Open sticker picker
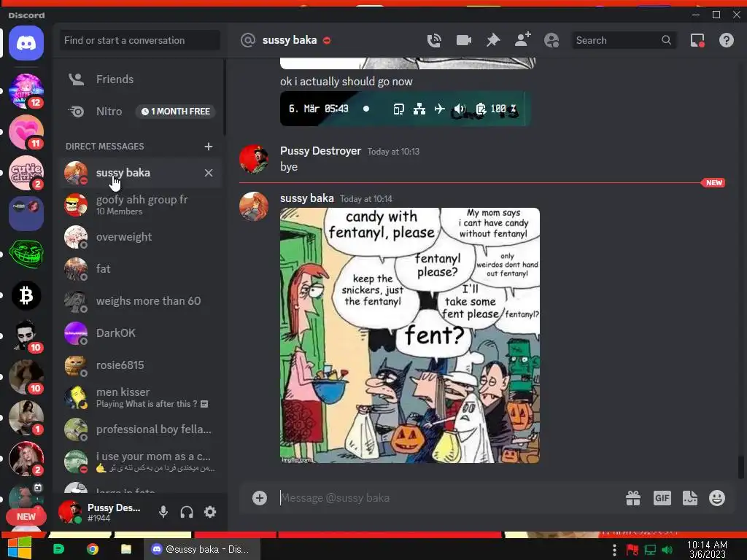The width and height of the screenshot is (747, 560). pos(690,498)
